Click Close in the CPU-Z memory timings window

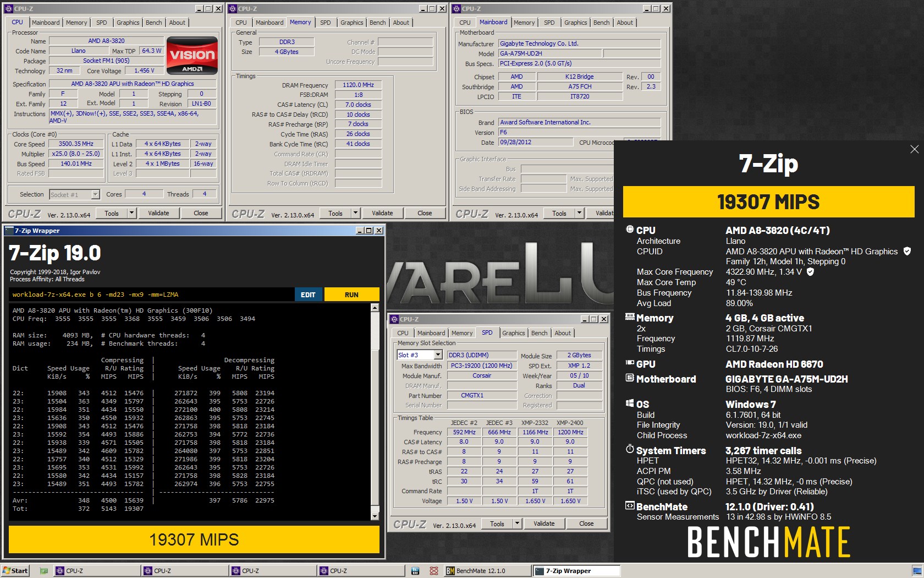[425, 213]
